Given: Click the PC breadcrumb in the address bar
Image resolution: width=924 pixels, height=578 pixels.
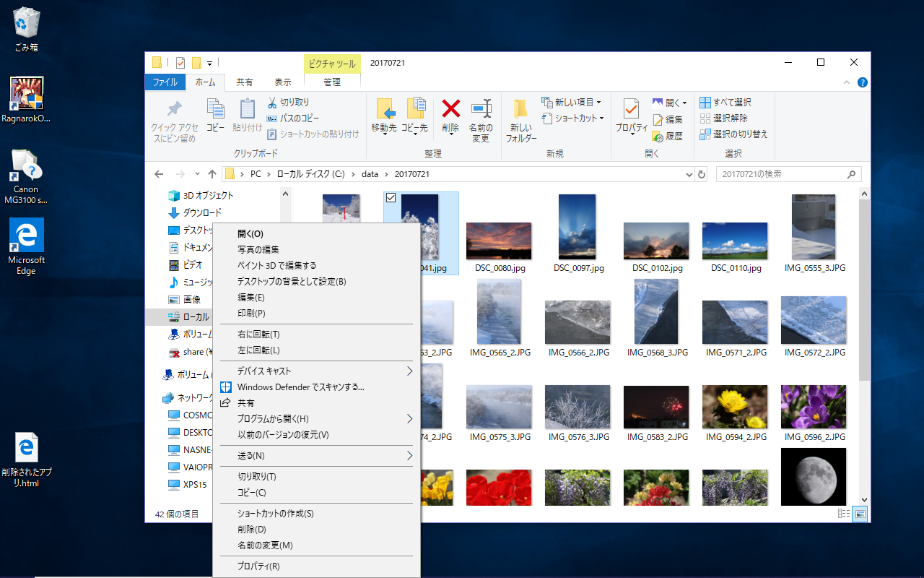Looking at the screenshot, I should [x=256, y=174].
